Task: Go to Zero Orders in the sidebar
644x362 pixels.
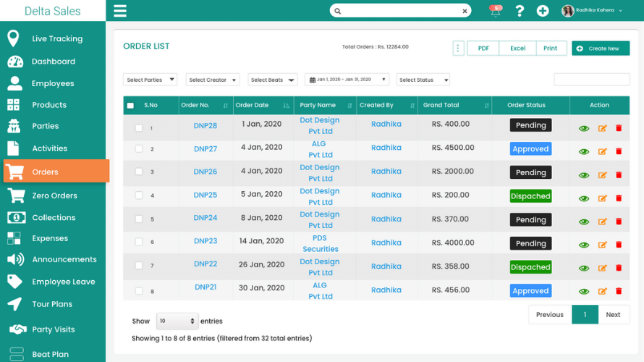Action: (x=54, y=195)
